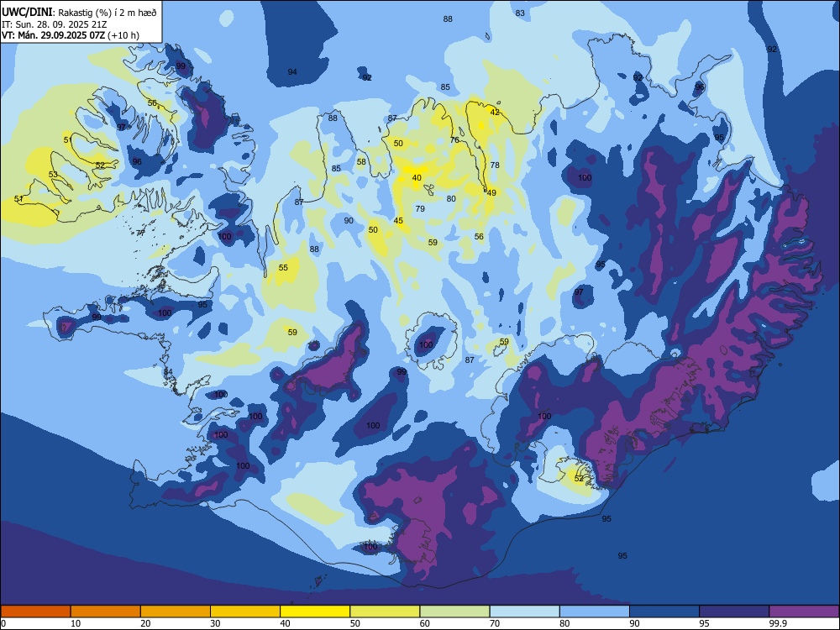Click the map humidity value '42'
840x630 pixels.
point(495,112)
